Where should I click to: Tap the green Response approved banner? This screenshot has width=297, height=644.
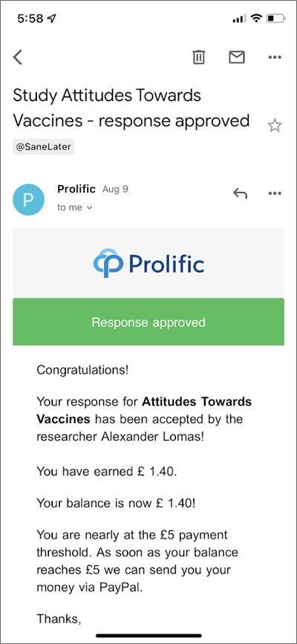pyautogui.click(x=148, y=322)
